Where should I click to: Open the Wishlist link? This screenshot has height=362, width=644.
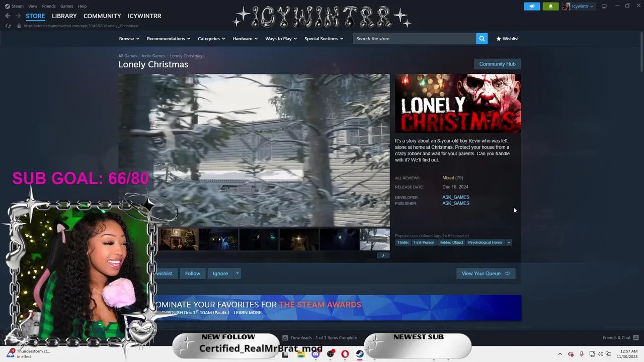pyautogui.click(x=507, y=39)
